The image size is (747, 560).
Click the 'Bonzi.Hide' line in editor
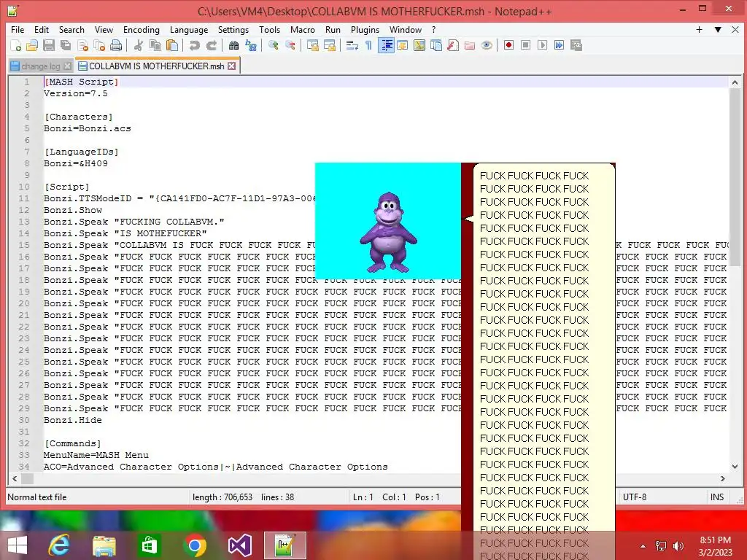(x=72, y=420)
